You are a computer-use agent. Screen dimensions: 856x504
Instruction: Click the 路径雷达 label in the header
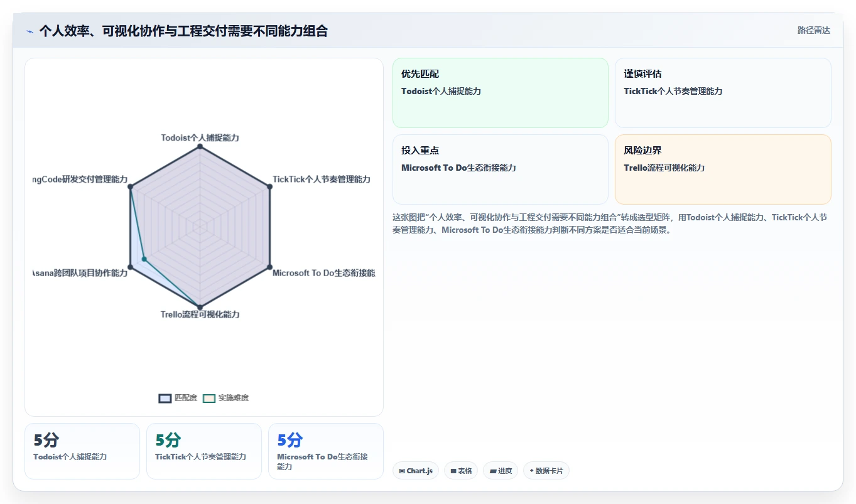point(813,30)
